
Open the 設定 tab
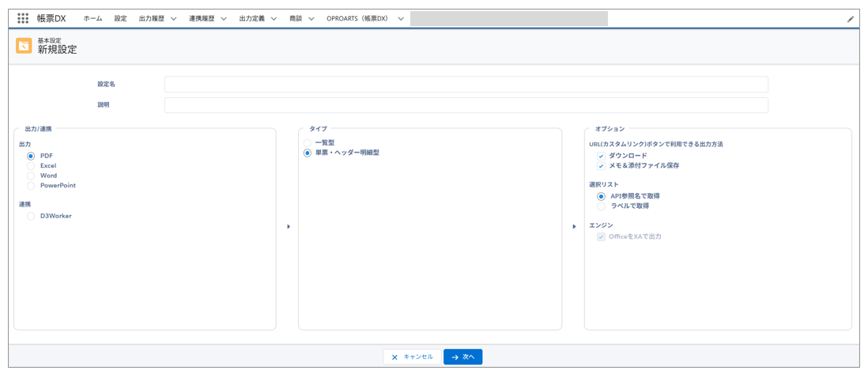click(120, 18)
